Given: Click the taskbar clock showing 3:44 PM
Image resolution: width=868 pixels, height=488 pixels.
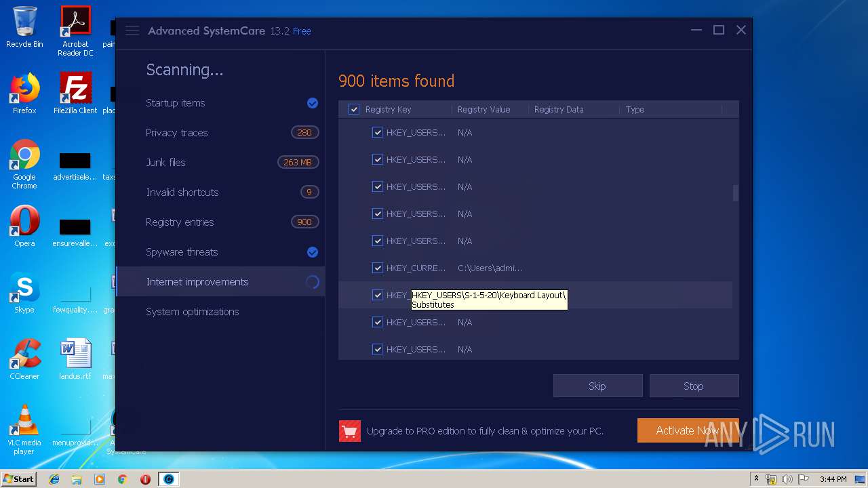Looking at the screenshot, I should pyautogui.click(x=833, y=479).
